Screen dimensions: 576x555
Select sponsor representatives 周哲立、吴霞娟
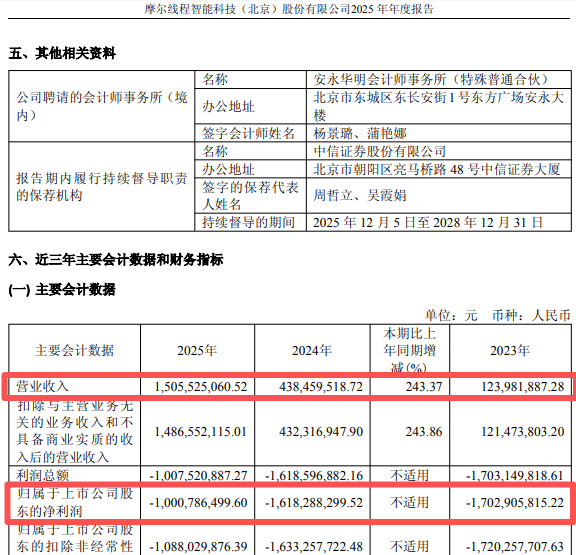pos(360,195)
